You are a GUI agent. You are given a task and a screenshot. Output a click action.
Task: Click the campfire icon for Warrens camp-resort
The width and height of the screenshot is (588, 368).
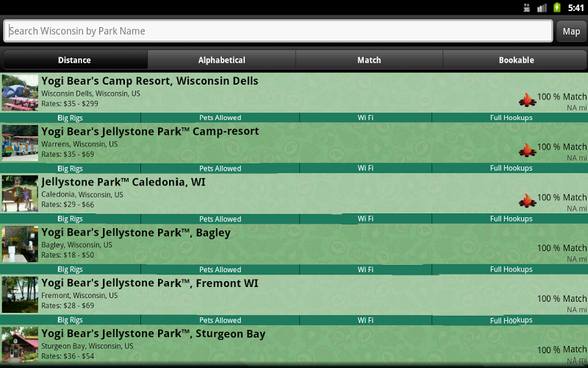pos(527,150)
